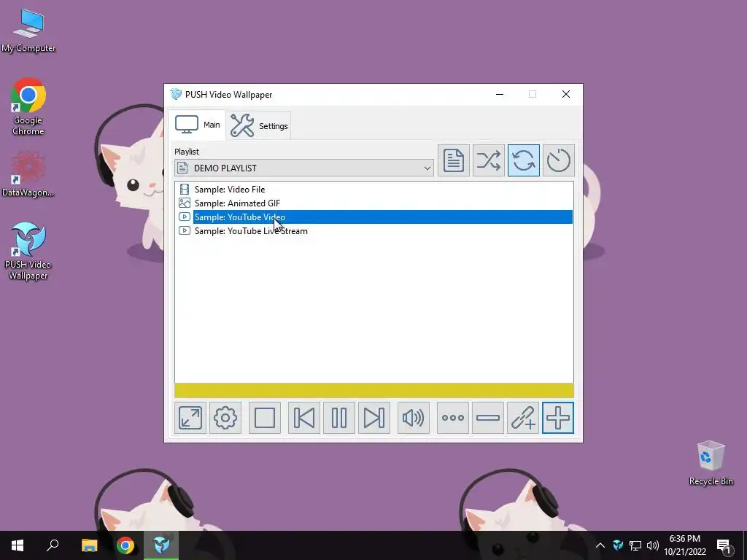Skip to next playlist item

(x=374, y=418)
